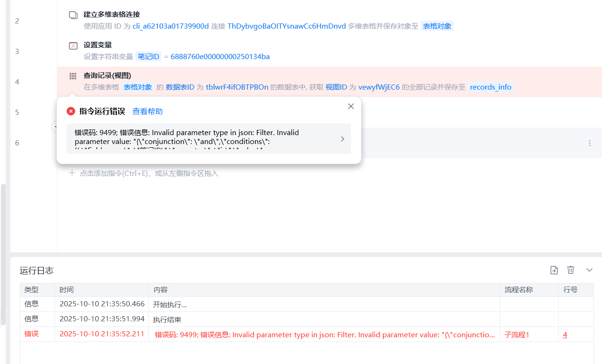This screenshot has height=364, width=602.
Task: Click the 表格对象 variable in step 2
Action: [437, 26]
